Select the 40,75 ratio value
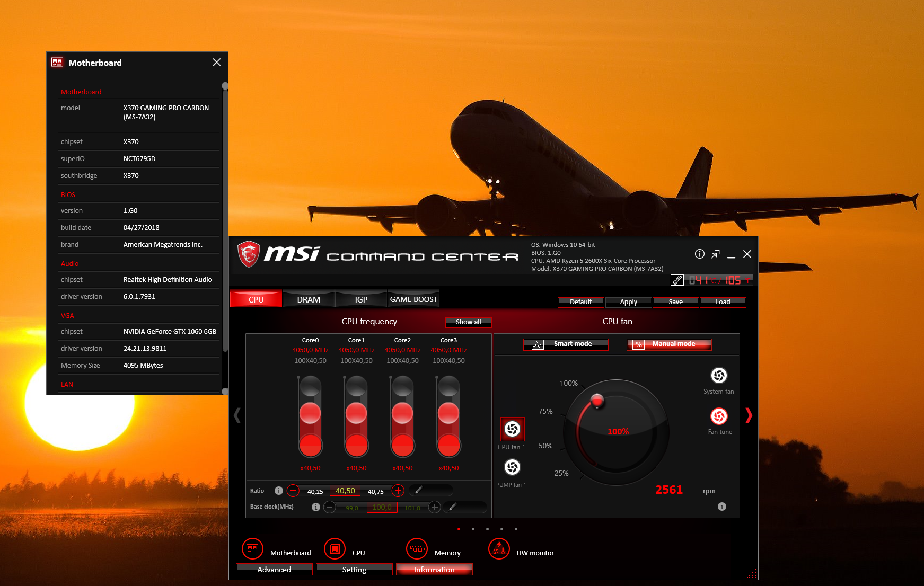The image size is (924, 586). (376, 492)
